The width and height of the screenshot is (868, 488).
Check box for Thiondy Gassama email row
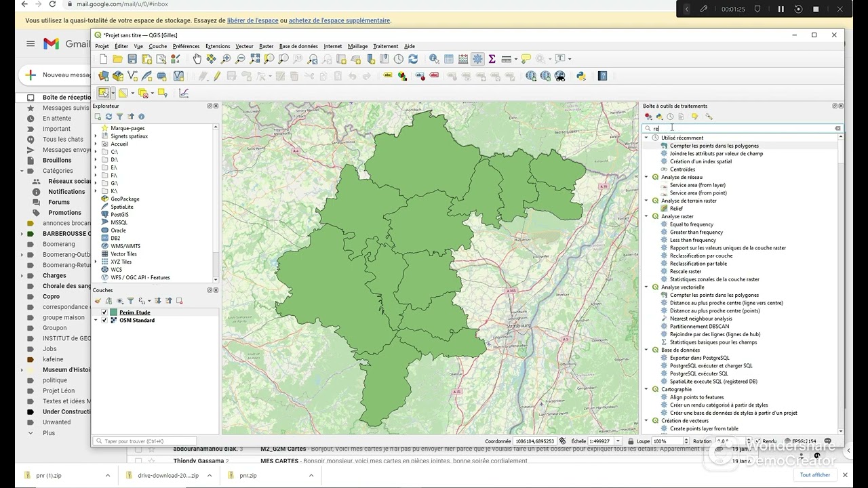pos(138,461)
